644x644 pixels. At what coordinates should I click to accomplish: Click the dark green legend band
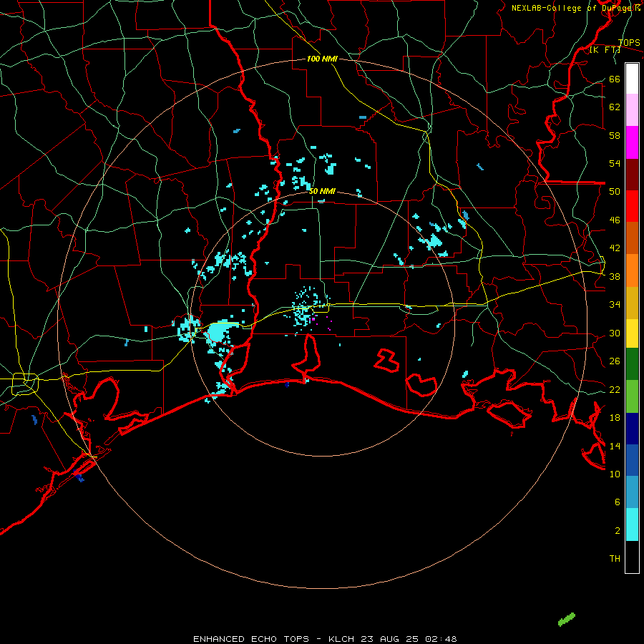click(x=632, y=364)
